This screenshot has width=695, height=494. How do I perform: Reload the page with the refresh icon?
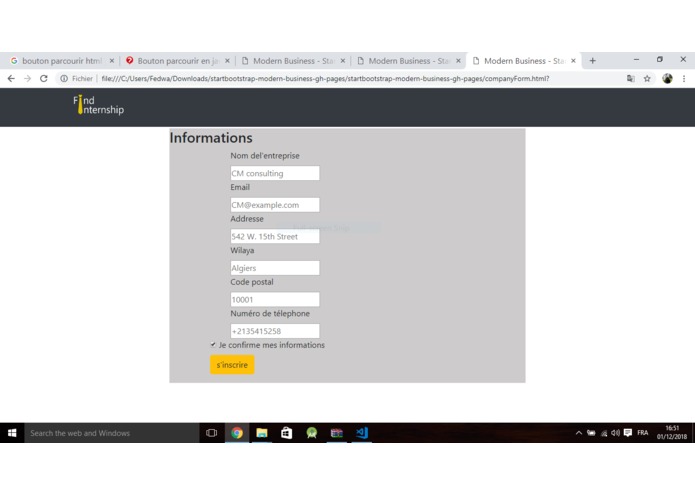pos(43,78)
